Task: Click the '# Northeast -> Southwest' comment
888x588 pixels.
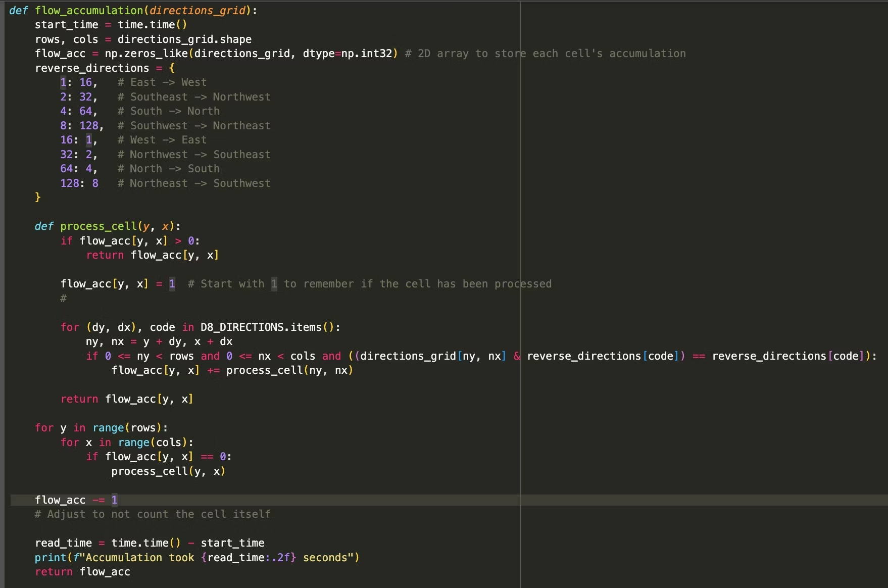Action: (x=194, y=183)
